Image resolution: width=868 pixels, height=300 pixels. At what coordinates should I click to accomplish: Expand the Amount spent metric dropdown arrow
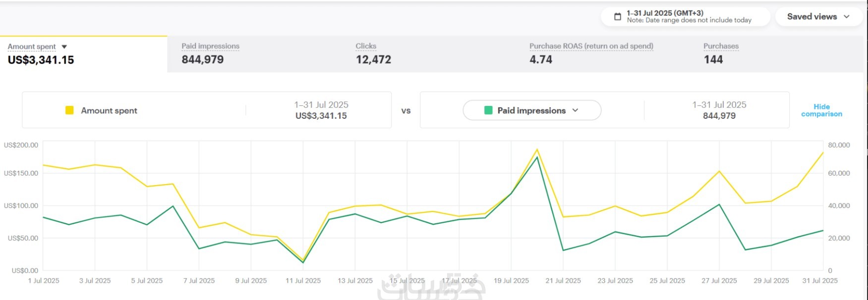64,47
